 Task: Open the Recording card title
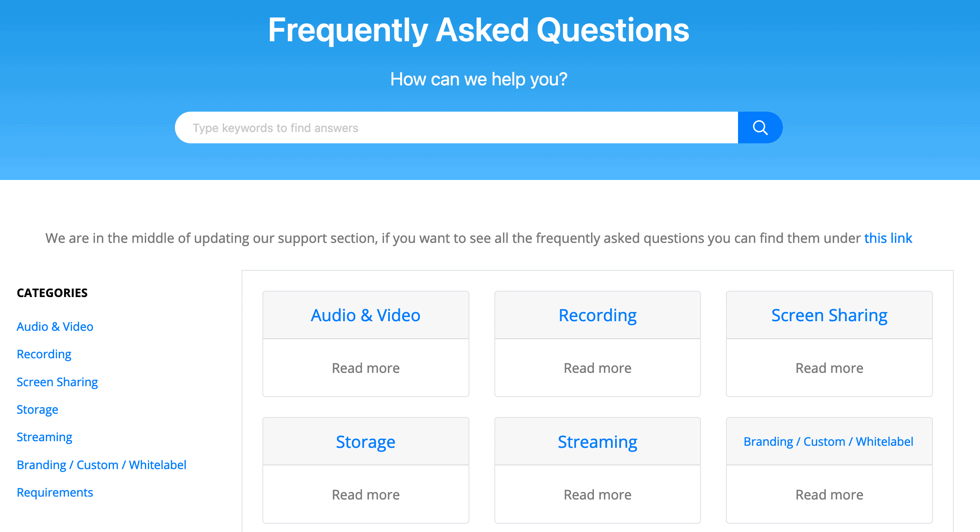(597, 315)
